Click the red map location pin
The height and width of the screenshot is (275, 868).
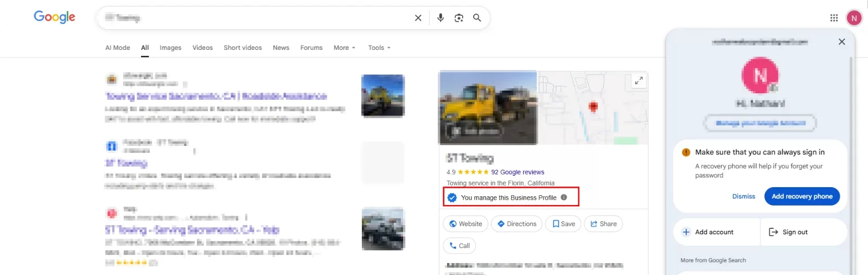[593, 106]
